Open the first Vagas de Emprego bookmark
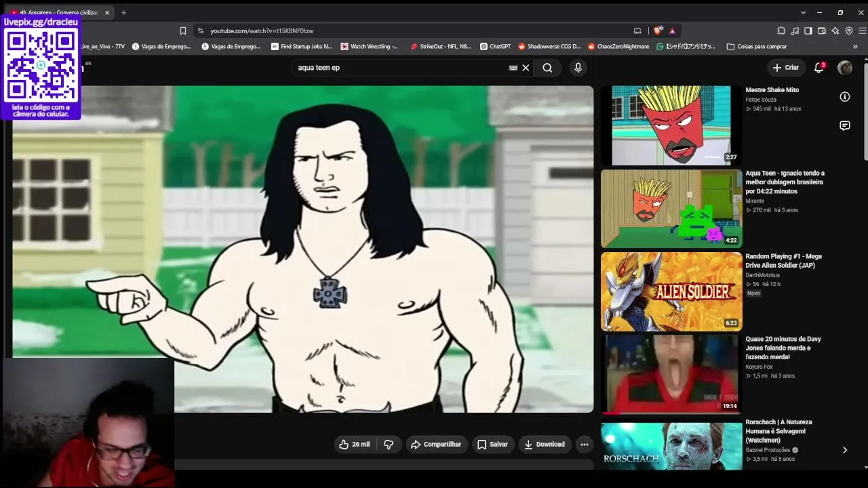 click(x=161, y=47)
